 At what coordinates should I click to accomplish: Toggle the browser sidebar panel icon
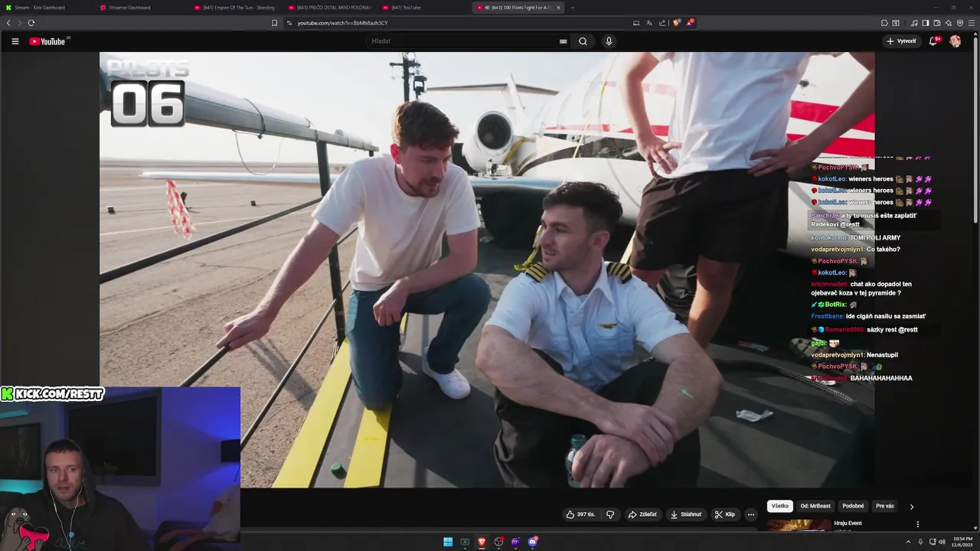[x=926, y=23]
